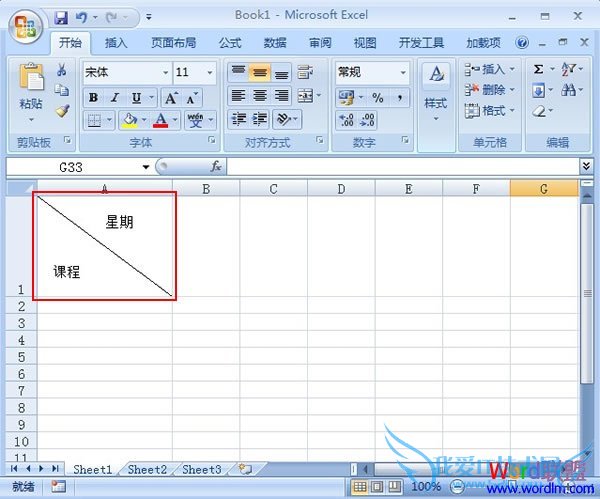
Task: Click the Fill down icon in editing group
Action: (538, 91)
